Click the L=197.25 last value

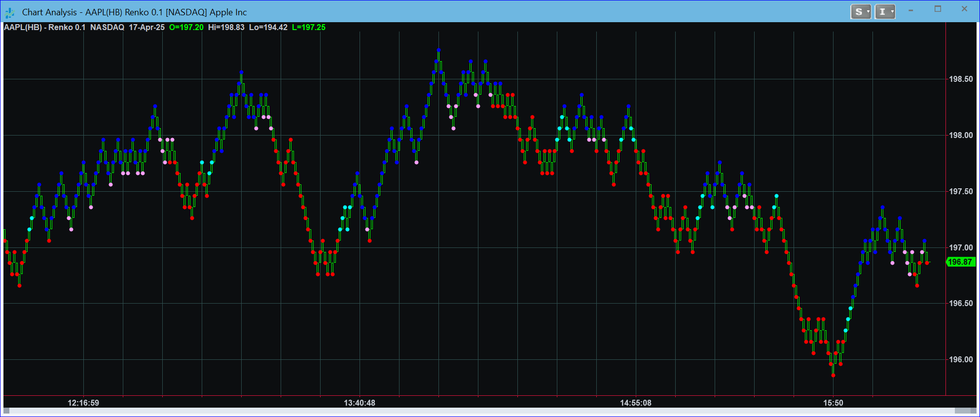coord(309,28)
